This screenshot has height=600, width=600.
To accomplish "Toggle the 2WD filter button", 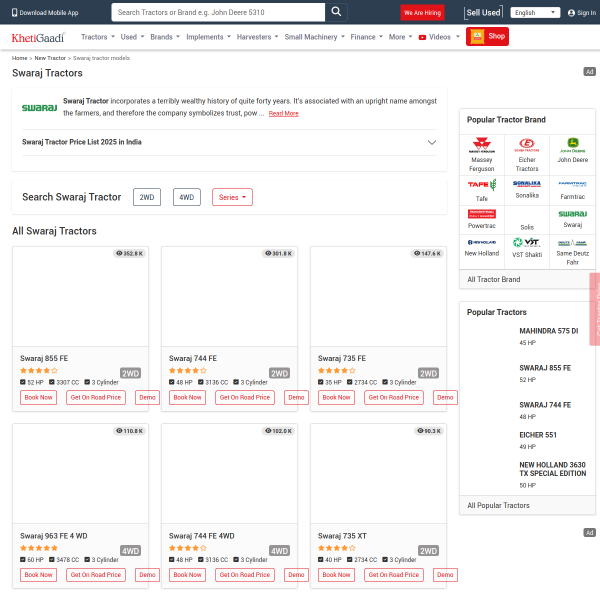I will 147,197.
